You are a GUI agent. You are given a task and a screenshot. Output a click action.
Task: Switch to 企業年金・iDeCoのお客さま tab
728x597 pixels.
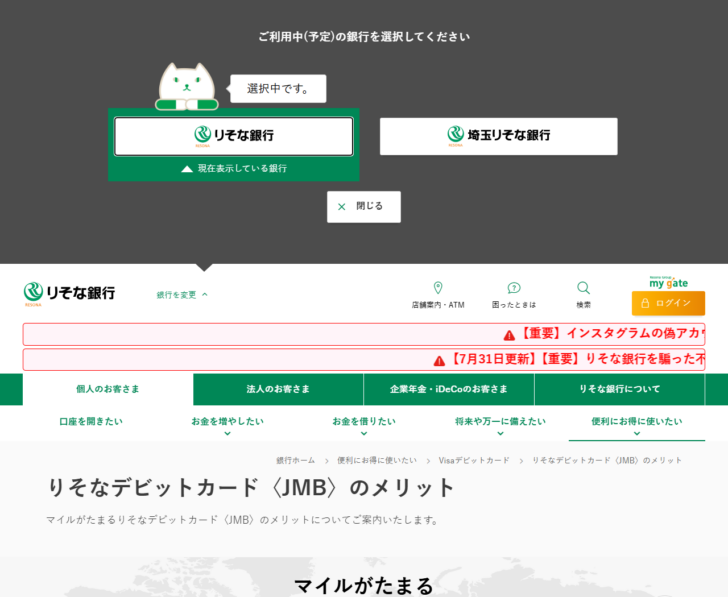(449, 389)
